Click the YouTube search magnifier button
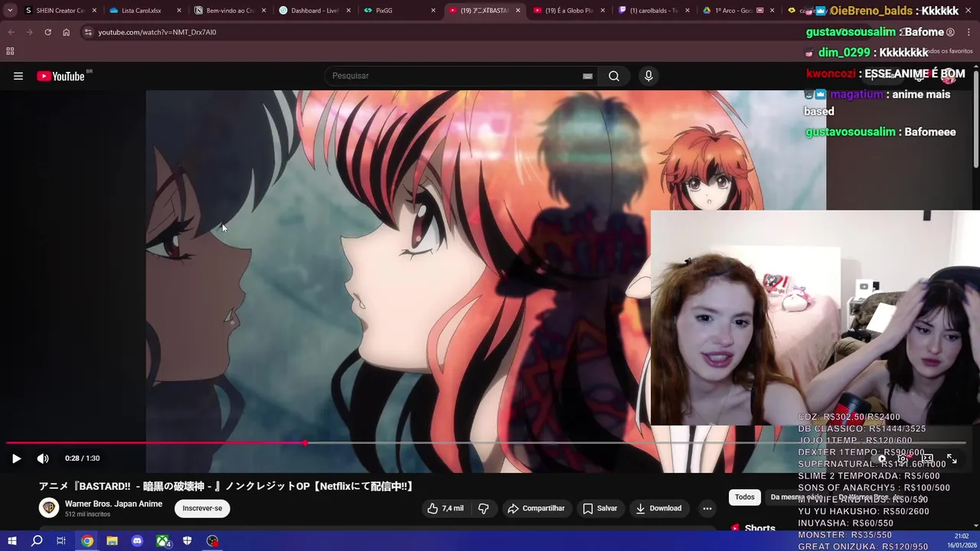 pyautogui.click(x=614, y=76)
